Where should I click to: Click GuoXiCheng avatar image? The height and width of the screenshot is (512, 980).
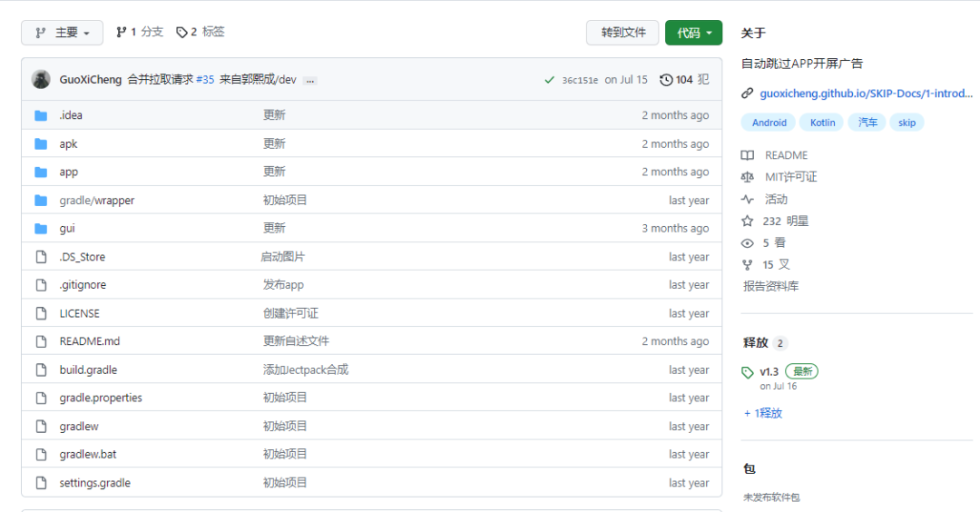pos(41,79)
